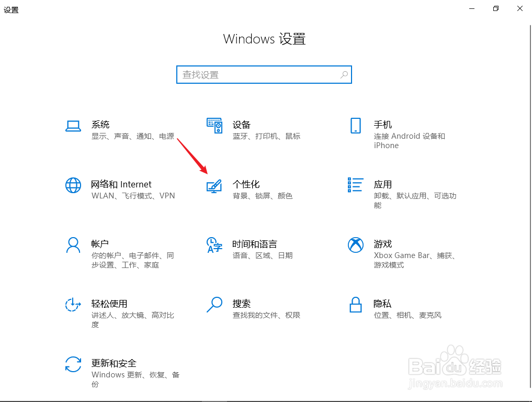Viewport: 532px width, 402px height.
Task: Open Update and Security refresh icon
Action: (73, 364)
